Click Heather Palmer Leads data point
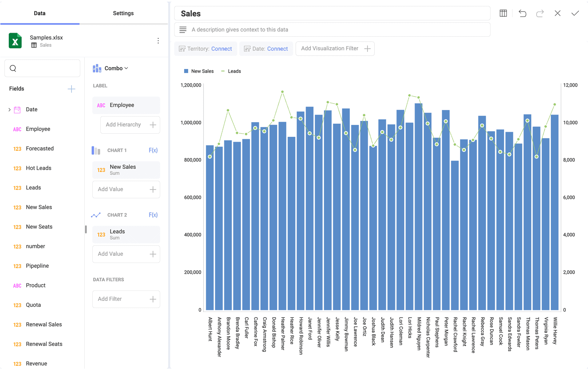 pos(282,92)
